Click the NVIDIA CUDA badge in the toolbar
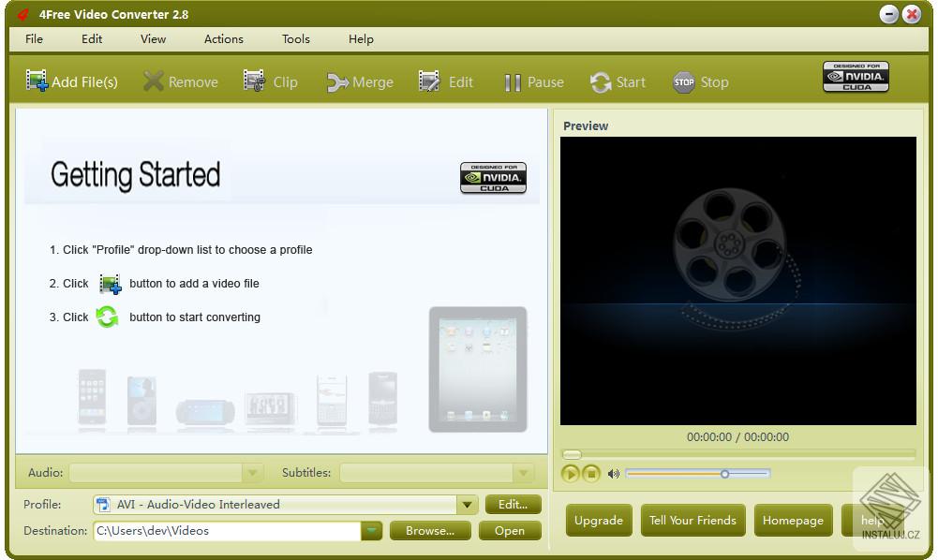 pos(856,77)
